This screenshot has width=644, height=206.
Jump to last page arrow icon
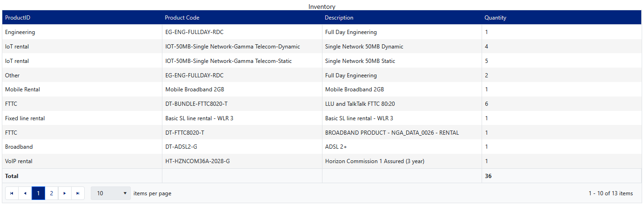(x=78, y=193)
